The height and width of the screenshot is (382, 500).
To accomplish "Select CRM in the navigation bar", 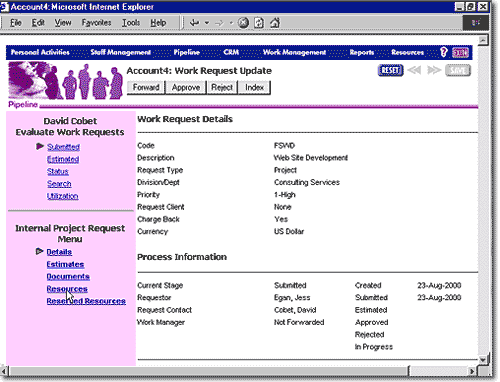I will click(231, 52).
